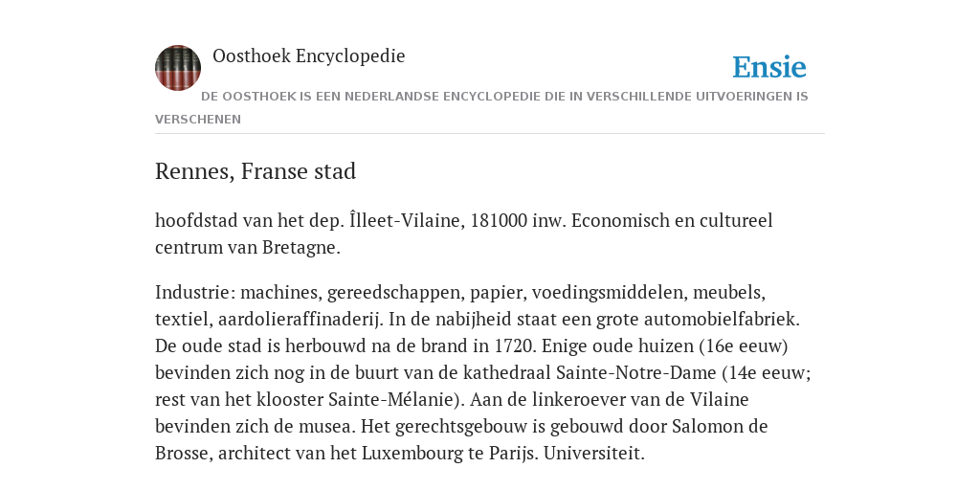Screen dimensions: 980x490
Task: Click the word "Industrie:" in the second paragraph
Action: (195, 293)
